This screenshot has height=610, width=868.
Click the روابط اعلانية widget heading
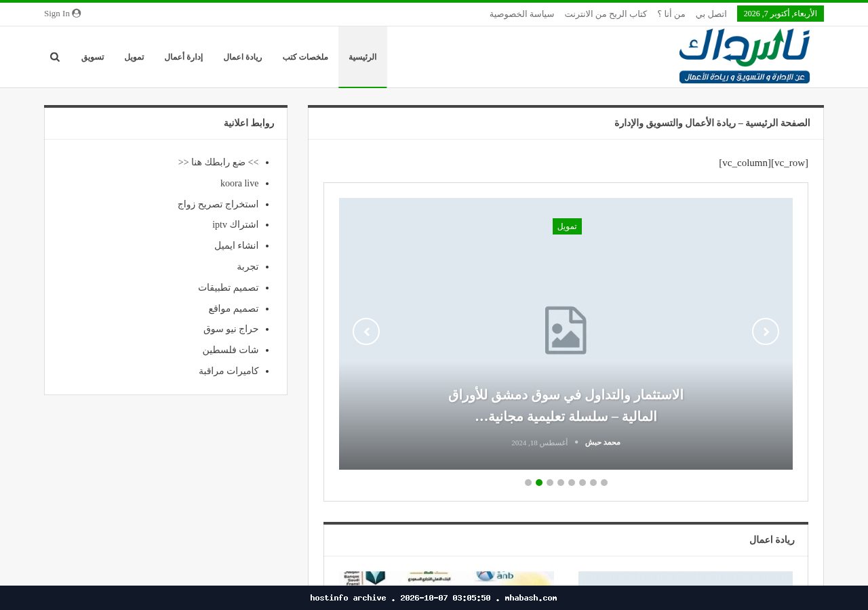click(x=249, y=123)
